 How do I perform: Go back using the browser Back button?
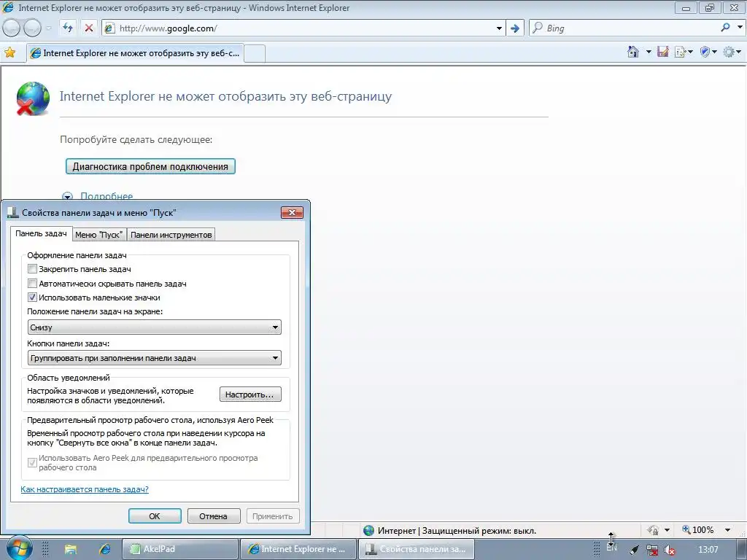point(12,28)
